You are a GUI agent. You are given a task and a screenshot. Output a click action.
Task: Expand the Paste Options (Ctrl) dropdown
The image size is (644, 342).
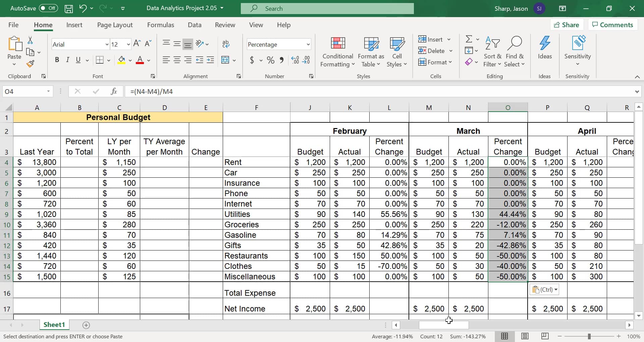pos(544,290)
